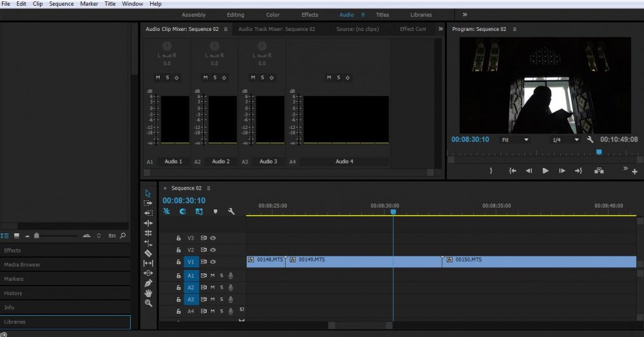The image size is (644, 337).
Task: Select the 00149.MTS clip on V1
Action: (x=363, y=262)
